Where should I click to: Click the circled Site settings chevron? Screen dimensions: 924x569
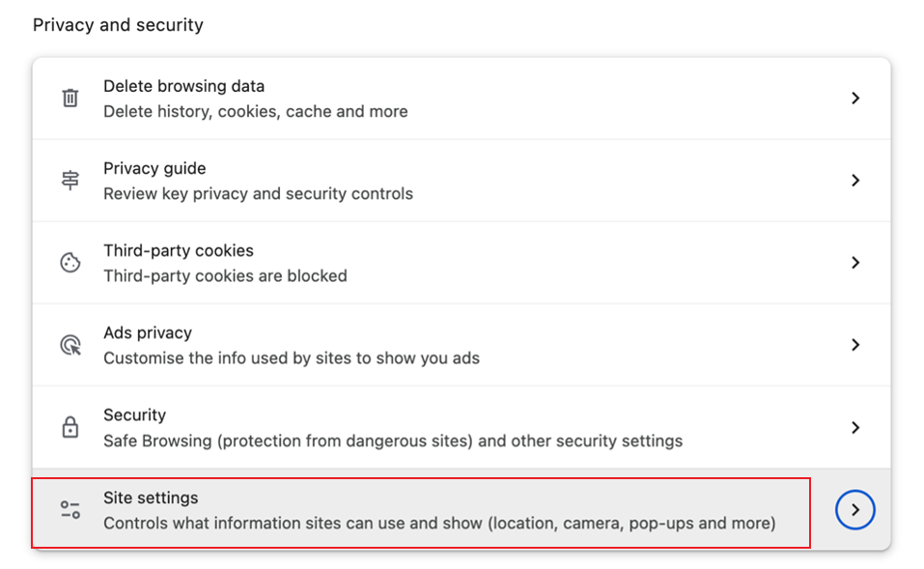click(x=854, y=509)
